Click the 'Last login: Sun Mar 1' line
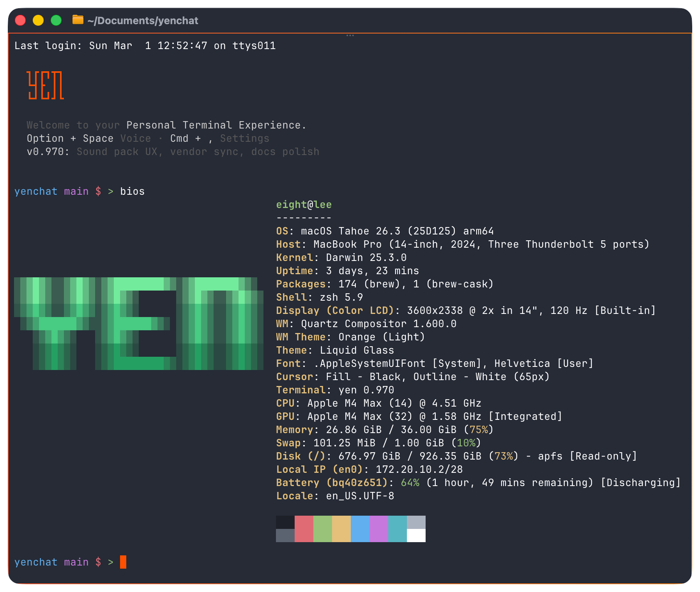 [x=145, y=46]
